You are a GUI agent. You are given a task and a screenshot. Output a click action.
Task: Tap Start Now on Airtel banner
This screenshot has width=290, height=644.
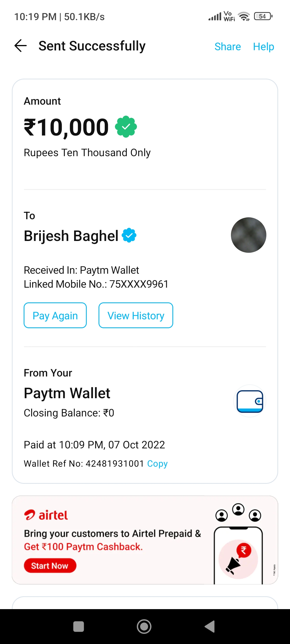point(50,566)
